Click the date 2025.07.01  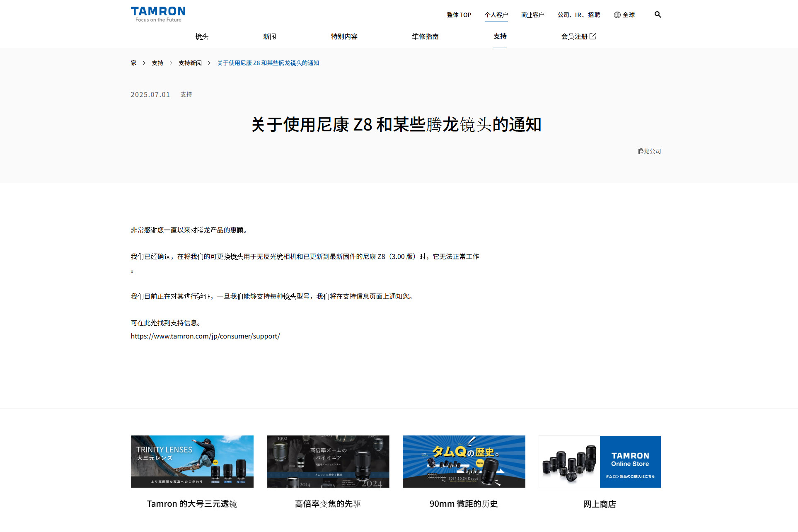[x=150, y=94]
